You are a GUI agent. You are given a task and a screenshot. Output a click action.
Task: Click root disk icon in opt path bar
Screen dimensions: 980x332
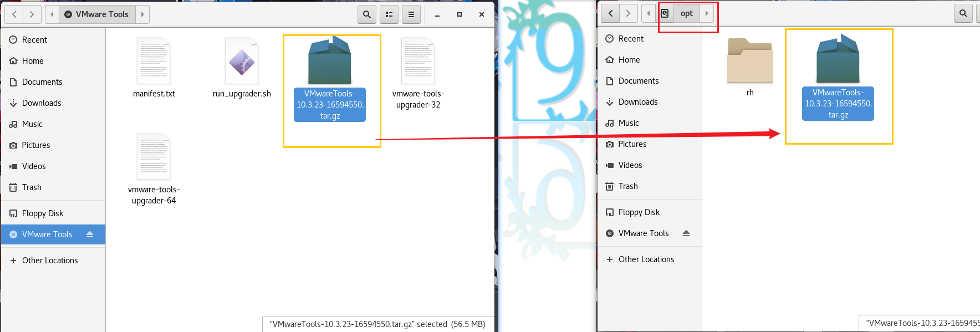665,13
